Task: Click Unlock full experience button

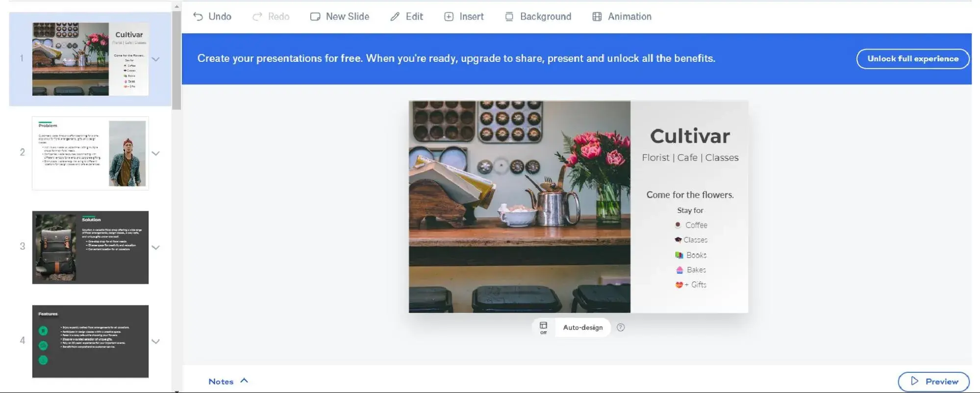Action: tap(912, 59)
